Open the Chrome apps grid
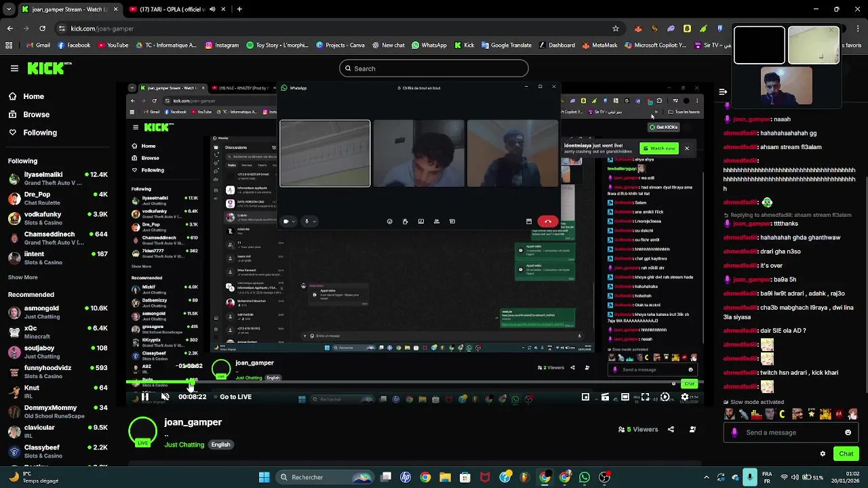 9,45
